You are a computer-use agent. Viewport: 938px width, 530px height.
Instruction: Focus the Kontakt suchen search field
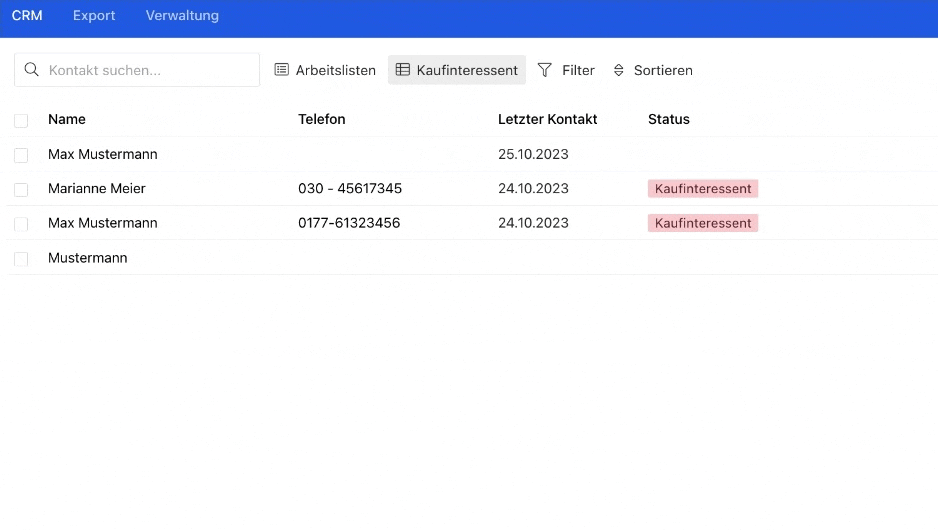(137, 70)
